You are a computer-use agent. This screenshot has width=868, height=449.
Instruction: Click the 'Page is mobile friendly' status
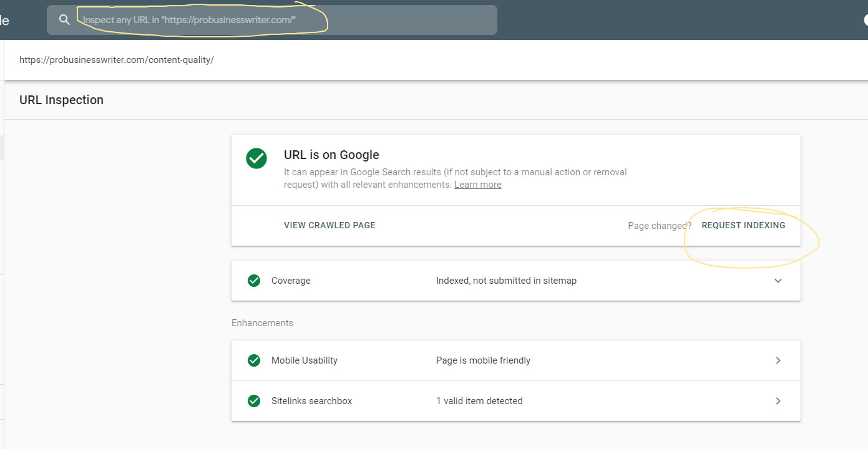point(483,360)
